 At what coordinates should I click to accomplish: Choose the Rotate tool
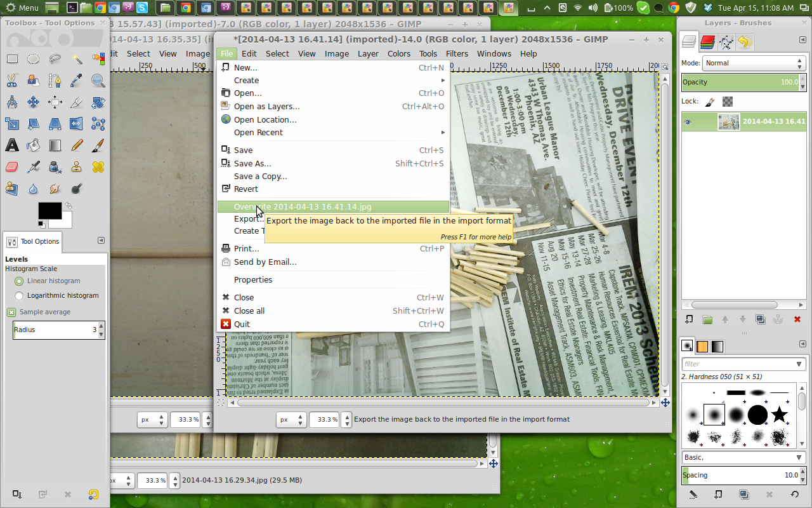point(98,102)
